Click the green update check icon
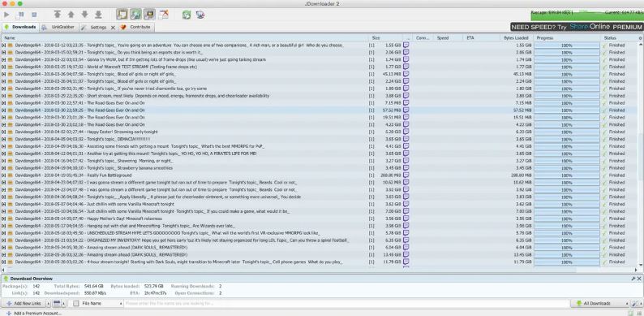The height and width of the screenshot is (316, 644). coord(187,15)
